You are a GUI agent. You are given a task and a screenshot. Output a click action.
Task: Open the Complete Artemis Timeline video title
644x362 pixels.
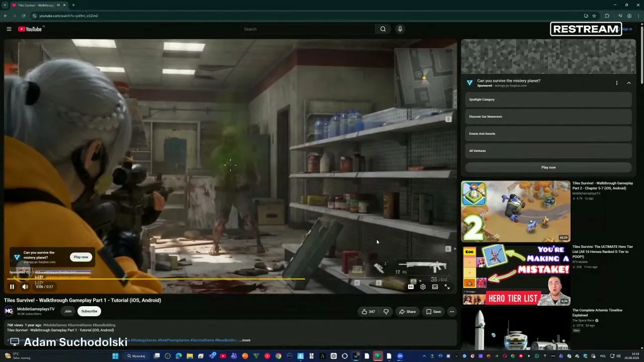597,313
